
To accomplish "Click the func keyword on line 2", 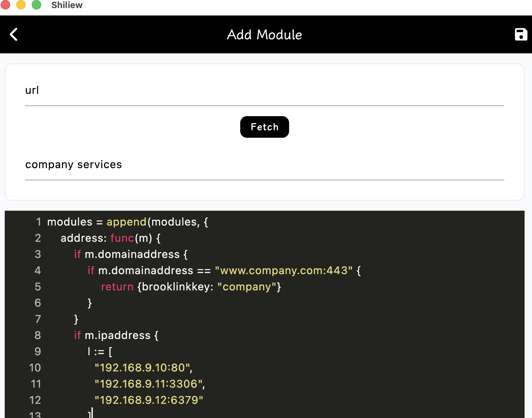I will click(x=122, y=238).
